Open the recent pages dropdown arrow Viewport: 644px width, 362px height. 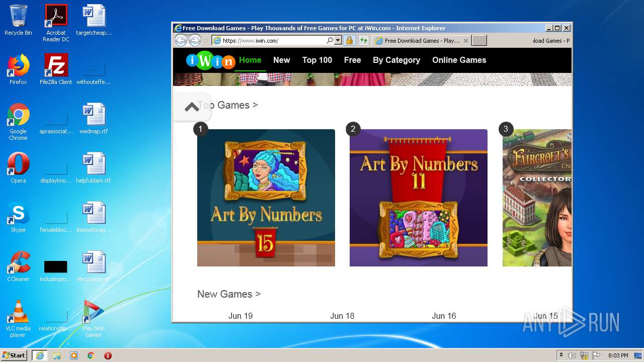coord(206,41)
